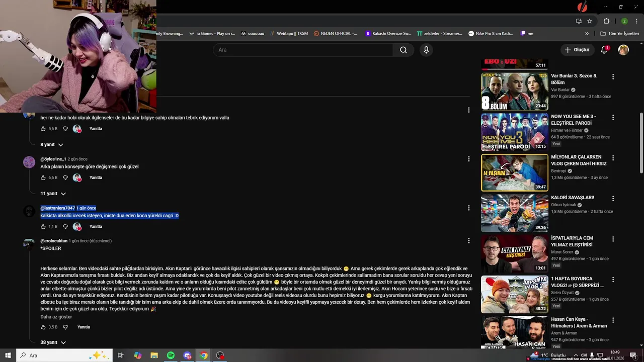Open the Now You See Me 3 thumbnail
644x362 pixels.
pos(515,132)
